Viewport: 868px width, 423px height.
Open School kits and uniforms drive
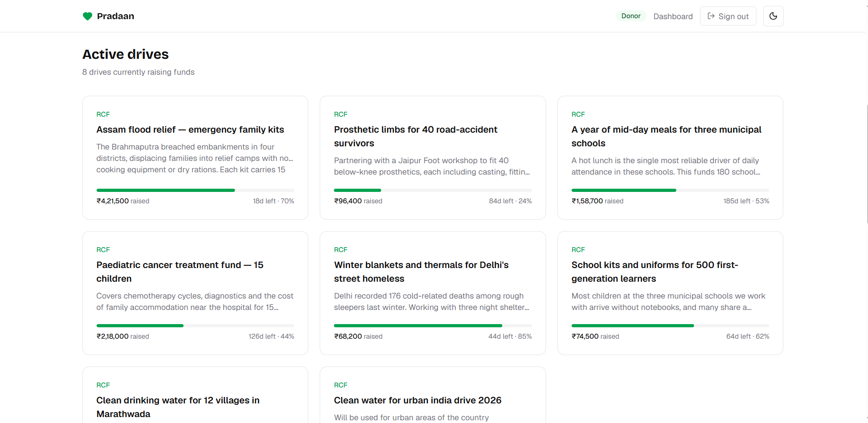tap(670, 293)
